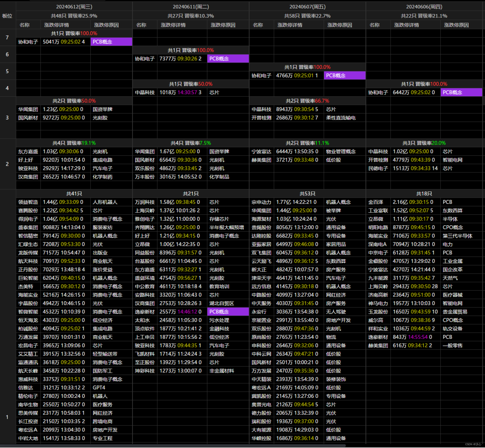
Task: Click the 装修装饰 reason cell
Action: click(344, 379)
